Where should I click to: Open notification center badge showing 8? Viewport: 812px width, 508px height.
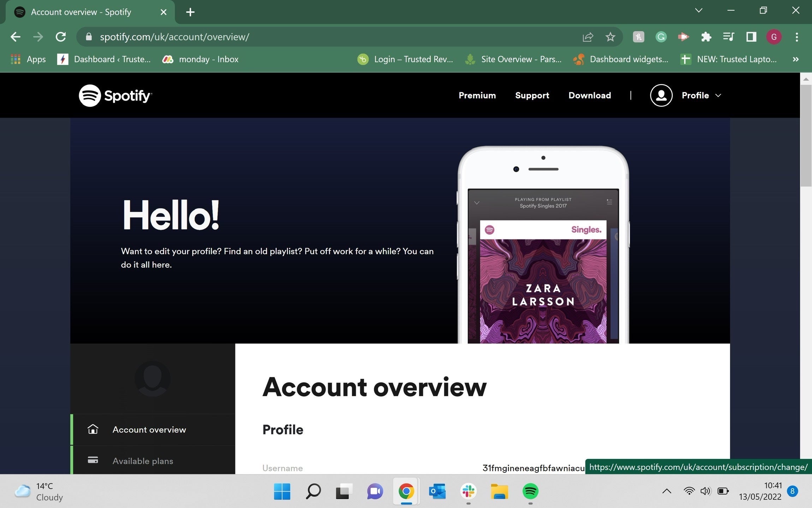point(792,491)
